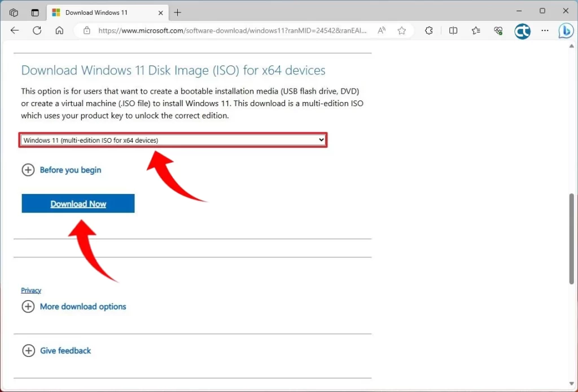Activate the Read aloud icon
This screenshot has width=578, height=392.
pos(382,30)
